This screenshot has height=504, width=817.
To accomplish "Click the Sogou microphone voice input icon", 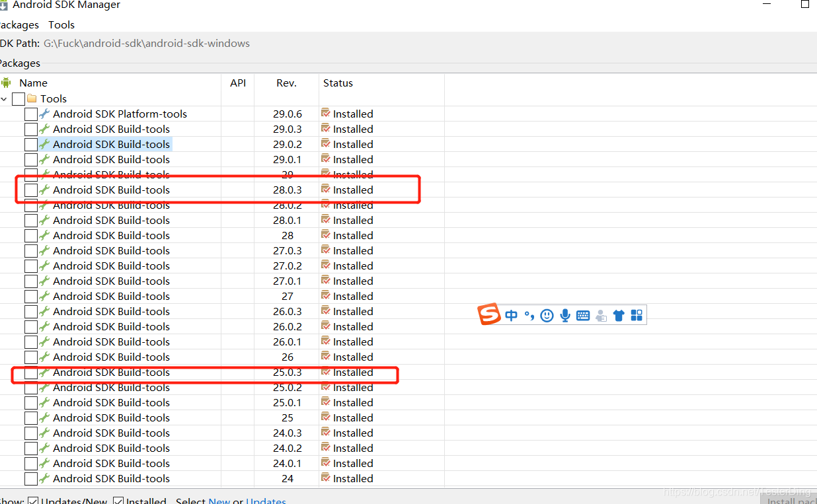I will [x=565, y=316].
